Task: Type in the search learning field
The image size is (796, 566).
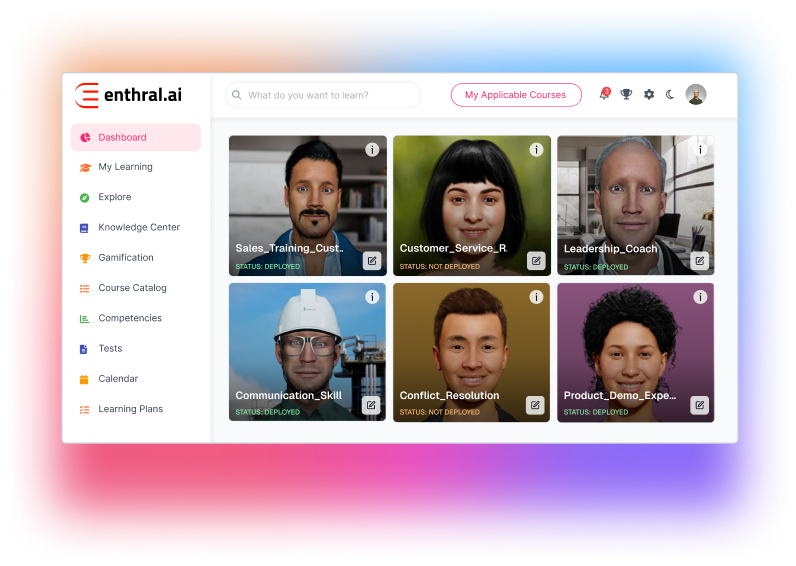Action: tap(325, 95)
